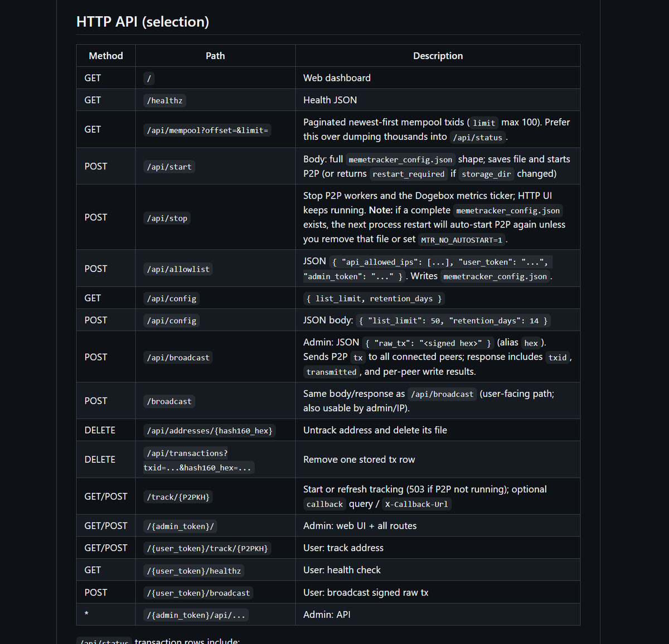Select '/api/addresses/{hash160_hex}' path code

210,430
